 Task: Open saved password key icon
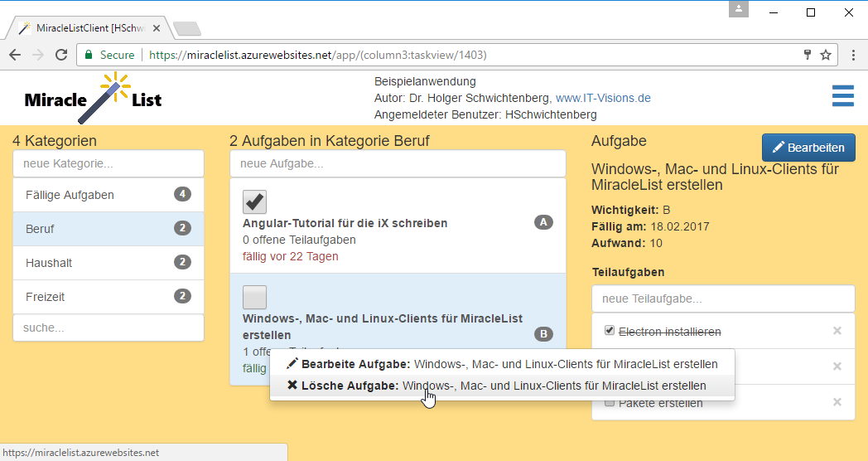(807, 54)
